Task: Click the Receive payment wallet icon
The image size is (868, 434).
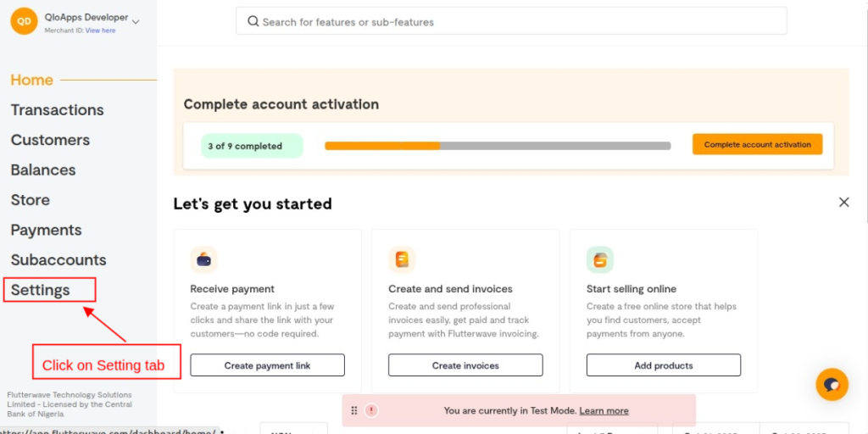Action: point(204,259)
